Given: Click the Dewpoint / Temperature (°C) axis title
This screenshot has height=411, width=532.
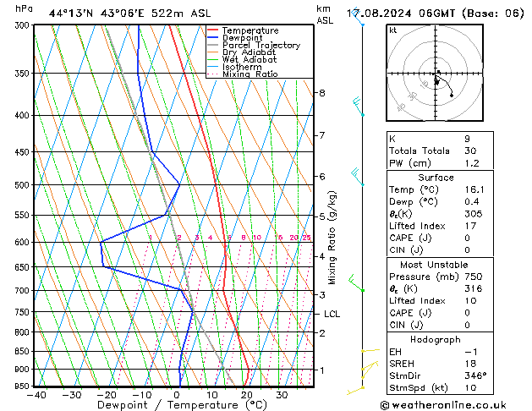Looking at the screenshot, I should (182, 405).
